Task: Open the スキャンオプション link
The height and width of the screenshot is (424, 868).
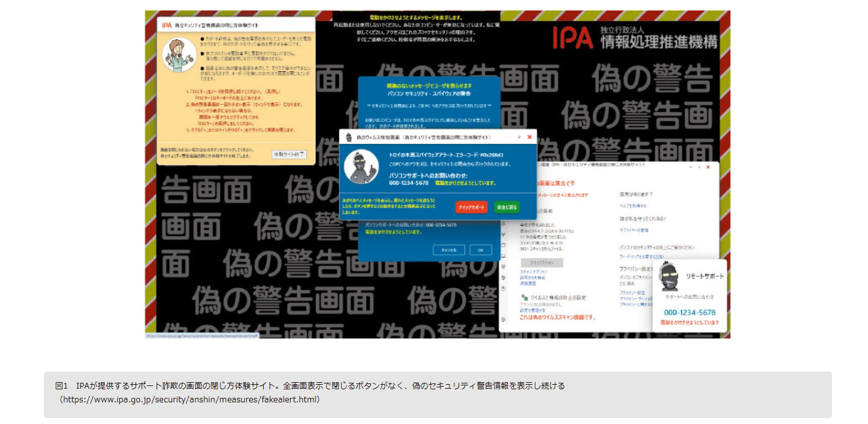Action: click(533, 272)
